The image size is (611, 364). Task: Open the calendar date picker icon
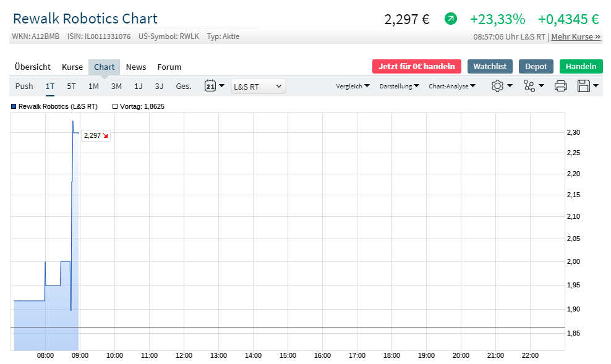pyautogui.click(x=211, y=86)
